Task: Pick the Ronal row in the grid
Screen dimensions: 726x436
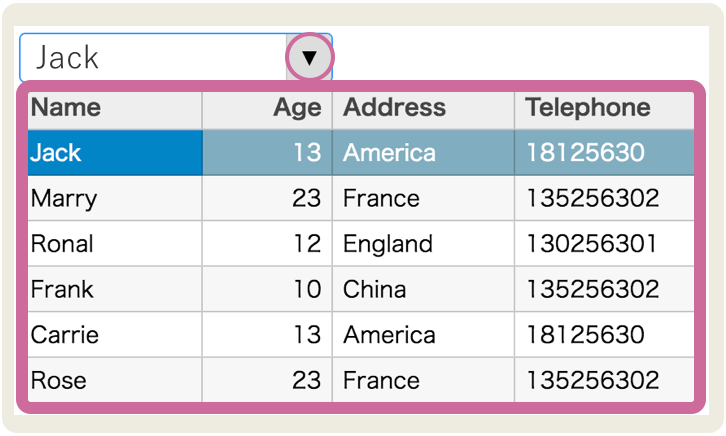Action: pos(361,243)
